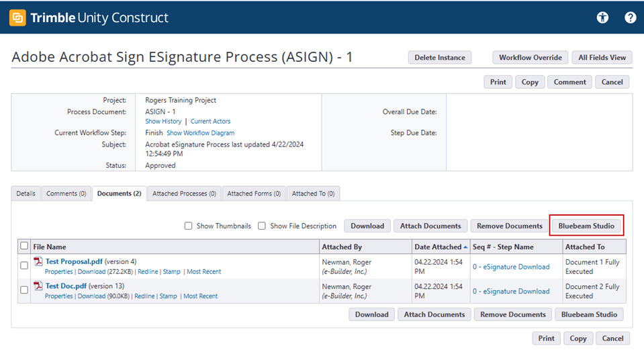Click Most Recent for Test Doc.pdf

[200, 296]
